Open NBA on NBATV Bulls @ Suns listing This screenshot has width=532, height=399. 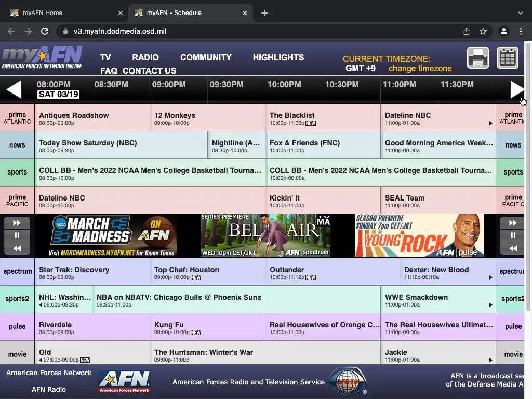point(236,299)
